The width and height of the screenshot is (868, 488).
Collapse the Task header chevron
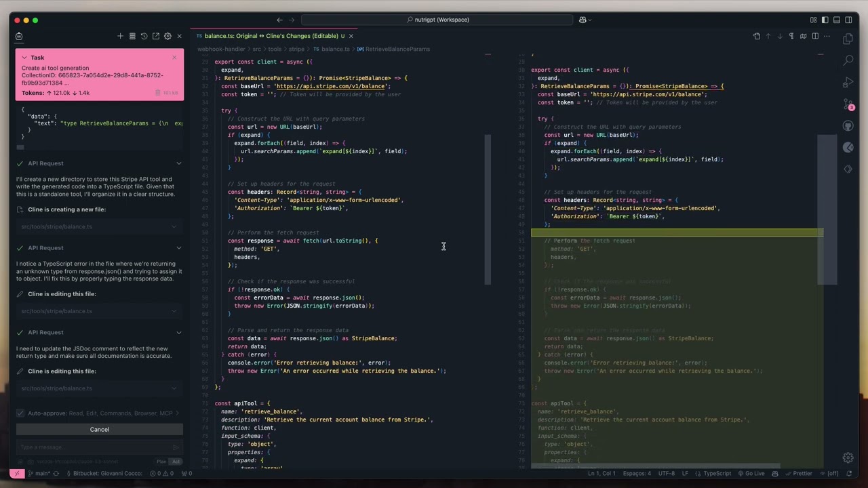tap(24, 58)
